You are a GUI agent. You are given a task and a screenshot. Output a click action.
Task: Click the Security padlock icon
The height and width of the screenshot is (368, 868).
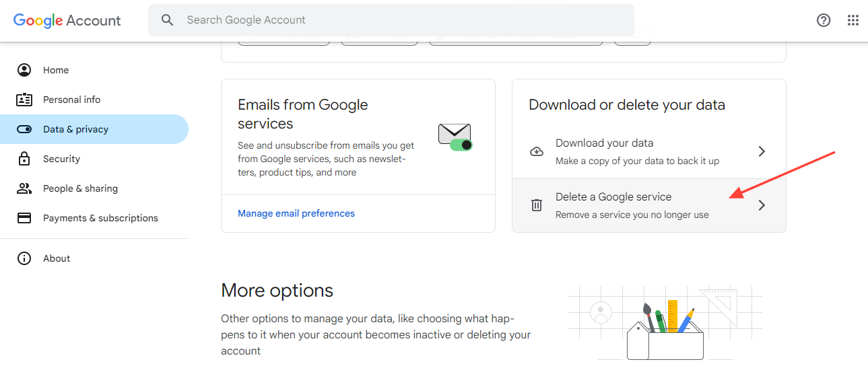(x=24, y=159)
